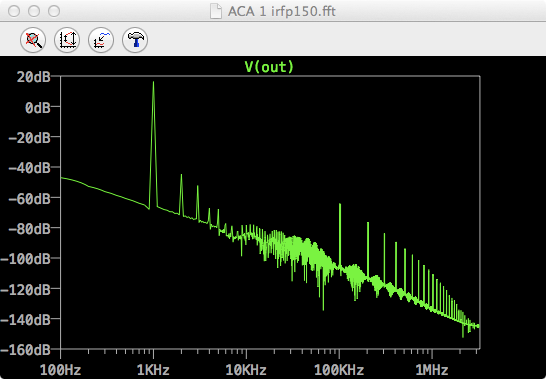Select the V(out) trace label
Image resolution: width=546 pixels, height=379 pixels.
point(270,67)
